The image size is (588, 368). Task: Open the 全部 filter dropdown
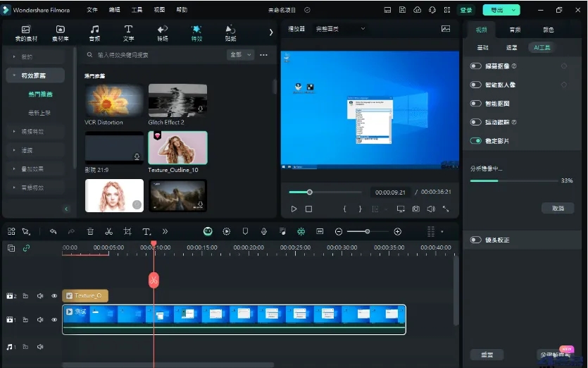click(x=240, y=55)
